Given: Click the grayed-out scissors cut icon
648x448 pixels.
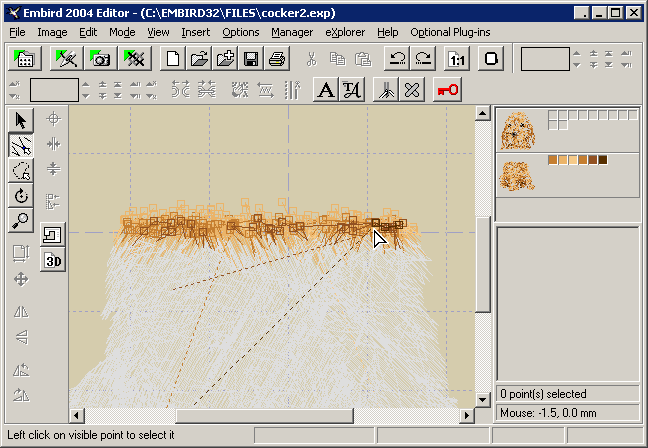Looking at the screenshot, I should 312,59.
